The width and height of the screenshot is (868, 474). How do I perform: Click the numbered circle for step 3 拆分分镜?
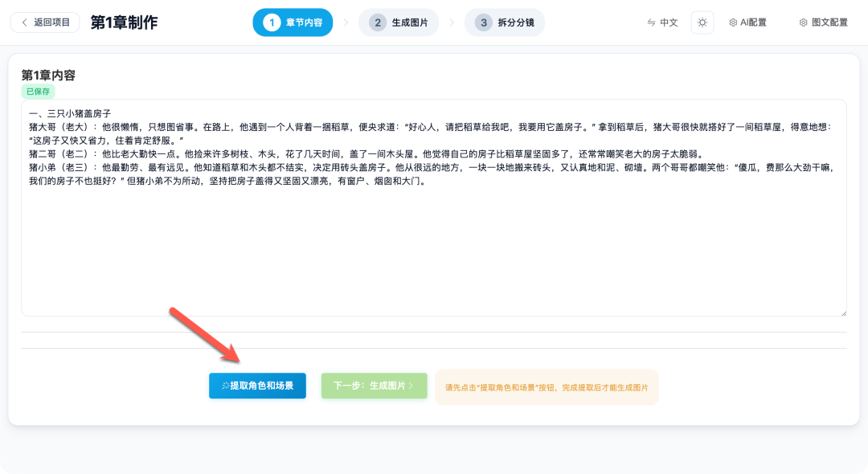[483, 22]
